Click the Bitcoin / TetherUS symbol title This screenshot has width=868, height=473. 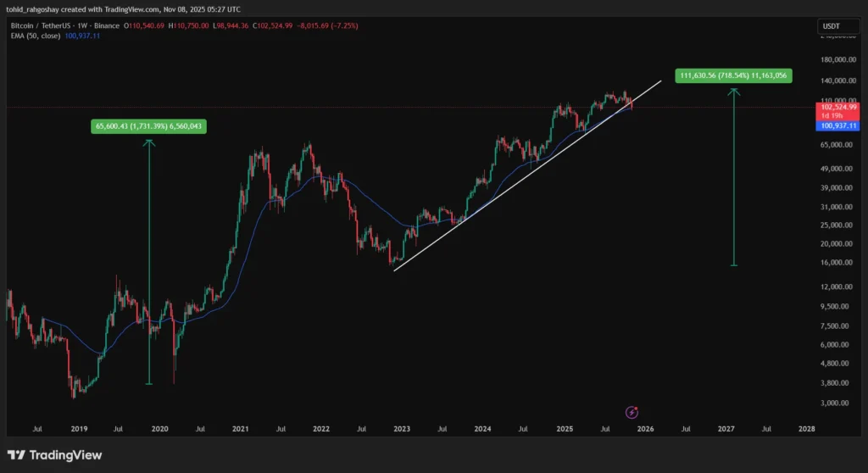pyautogui.click(x=43, y=26)
